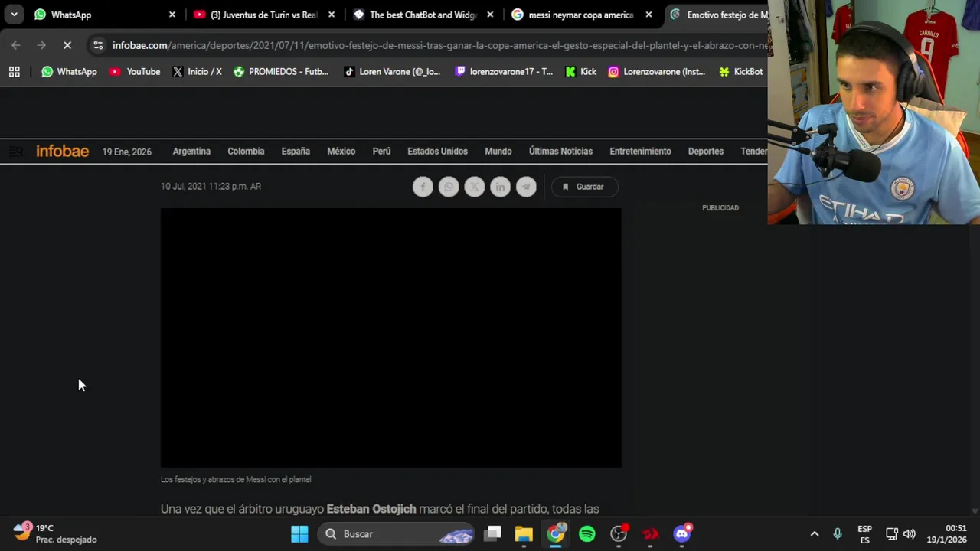Open Spotify from the taskbar
The height and width of the screenshot is (551, 980).
587,533
